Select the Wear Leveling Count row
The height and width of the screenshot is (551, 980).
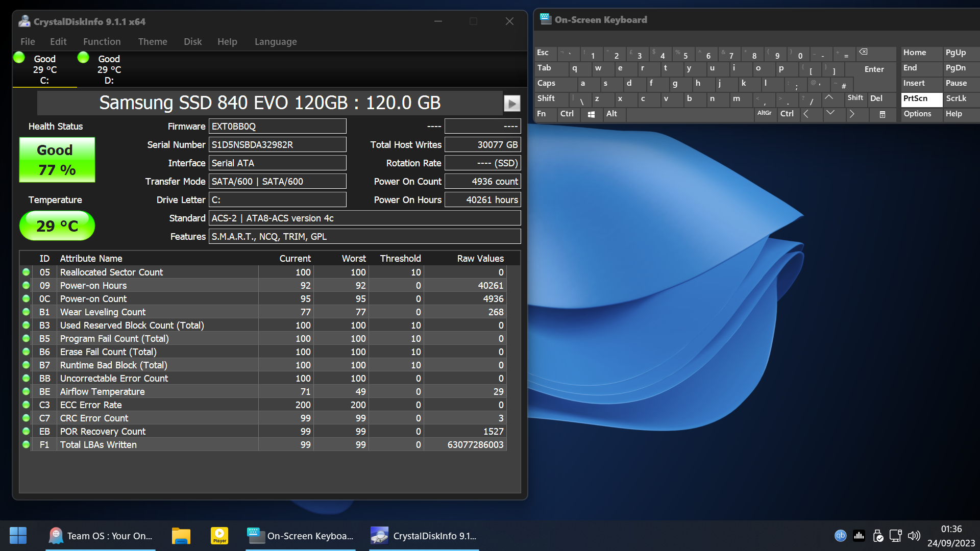[x=263, y=312]
